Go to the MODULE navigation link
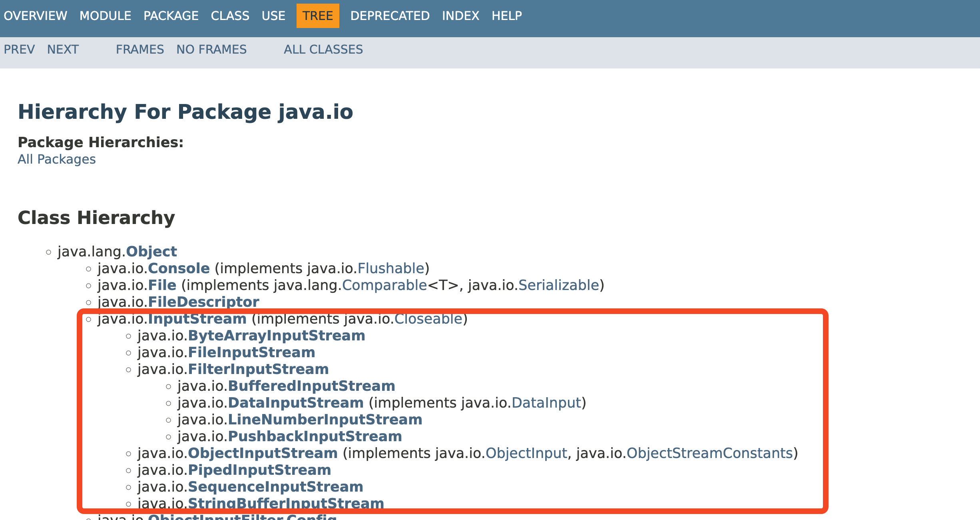This screenshot has width=980, height=520. (x=105, y=16)
